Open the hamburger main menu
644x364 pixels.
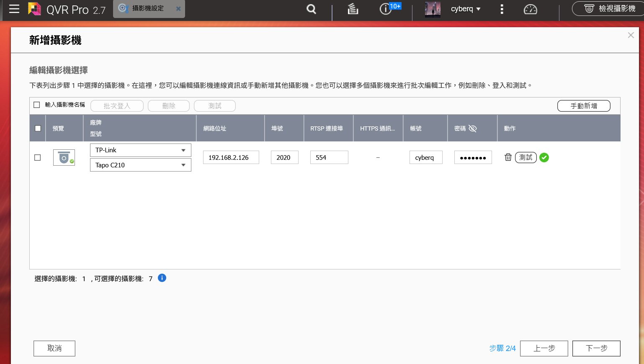point(14,9)
